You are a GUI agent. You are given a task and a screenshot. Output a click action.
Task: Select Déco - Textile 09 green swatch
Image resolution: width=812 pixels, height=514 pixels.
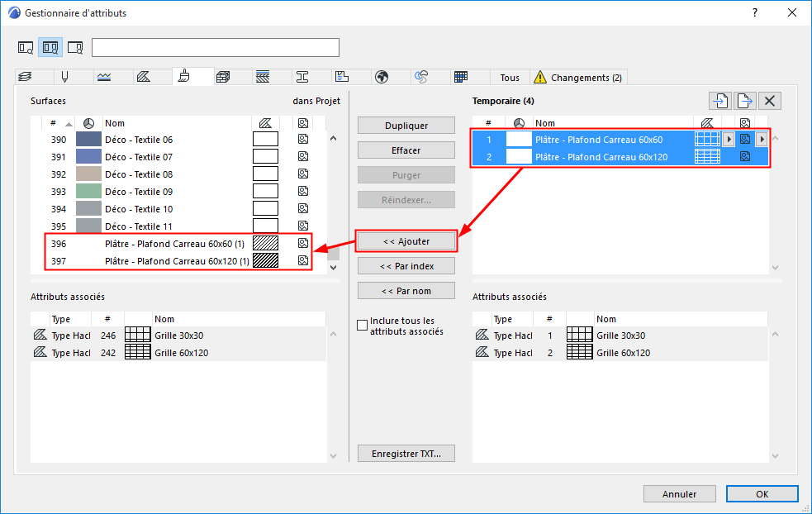click(88, 191)
